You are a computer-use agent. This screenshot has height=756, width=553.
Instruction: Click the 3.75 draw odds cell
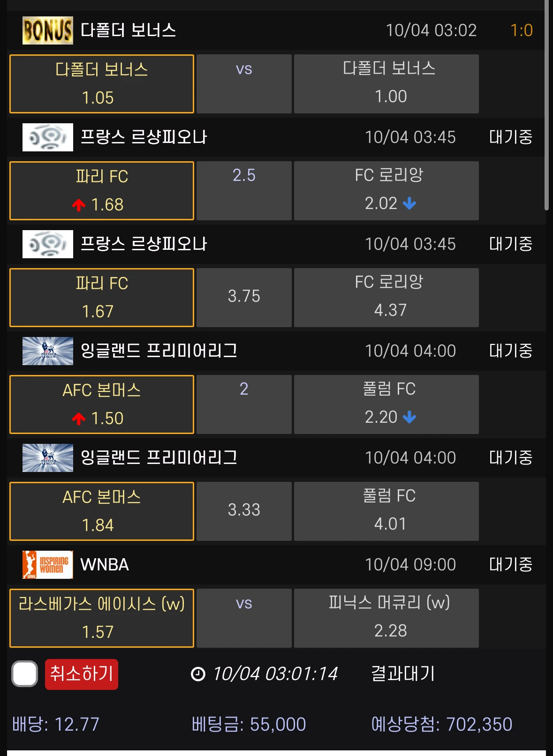tap(244, 297)
